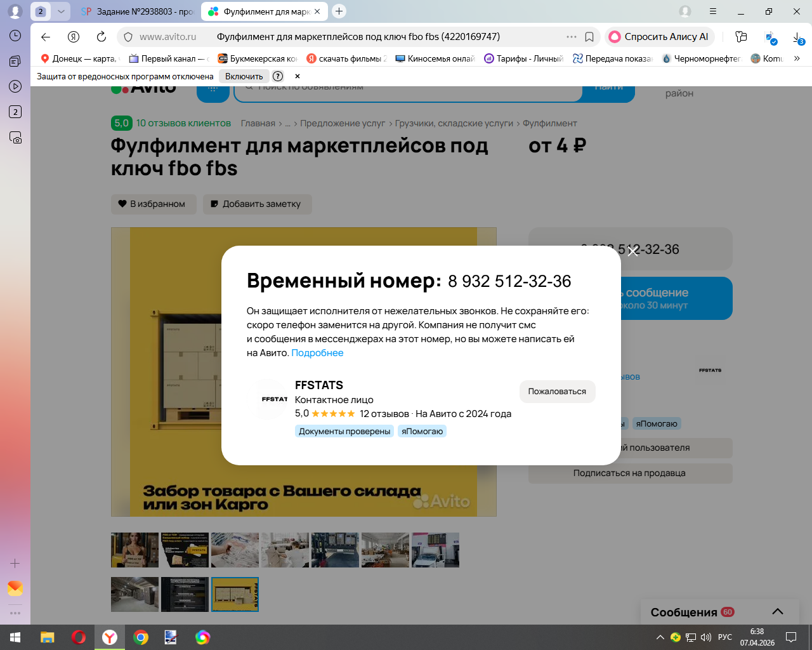Open the Yandex home 'Я' button
The width and height of the screenshot is (812, 650).
[x=74, y=37]
